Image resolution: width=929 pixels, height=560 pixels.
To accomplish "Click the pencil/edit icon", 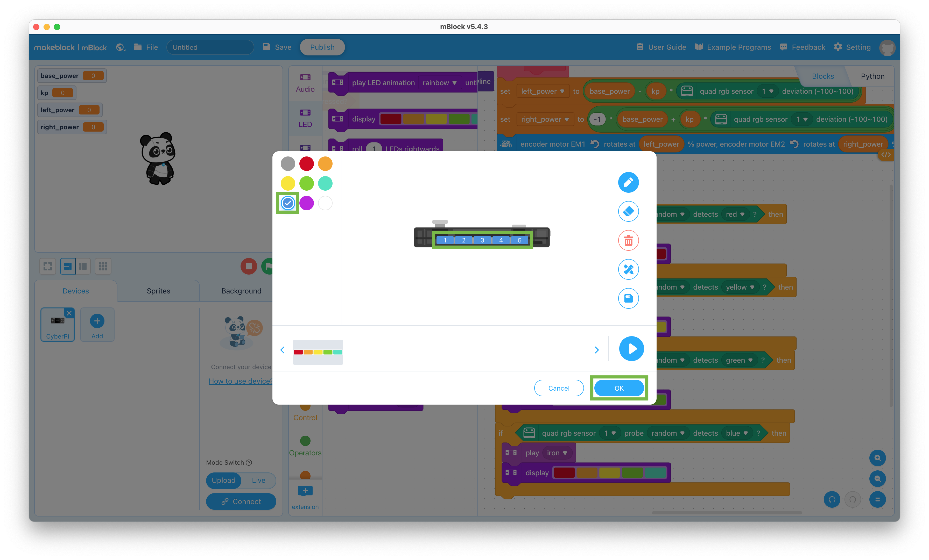I will click(628, 182).
